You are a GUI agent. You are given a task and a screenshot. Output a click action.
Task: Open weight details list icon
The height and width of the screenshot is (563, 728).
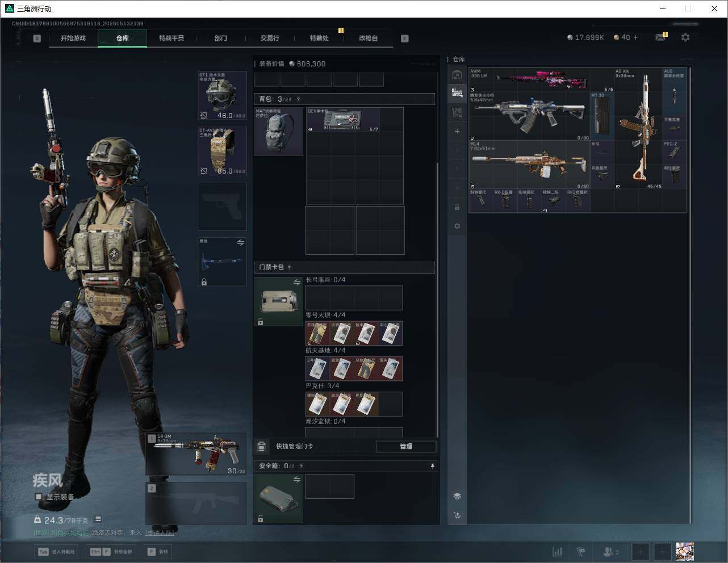[x=98, y=519]
